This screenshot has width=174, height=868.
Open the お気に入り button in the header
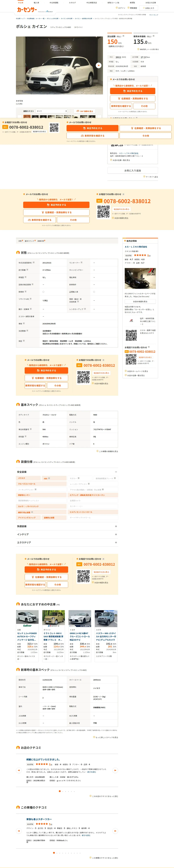coord(148,8)
